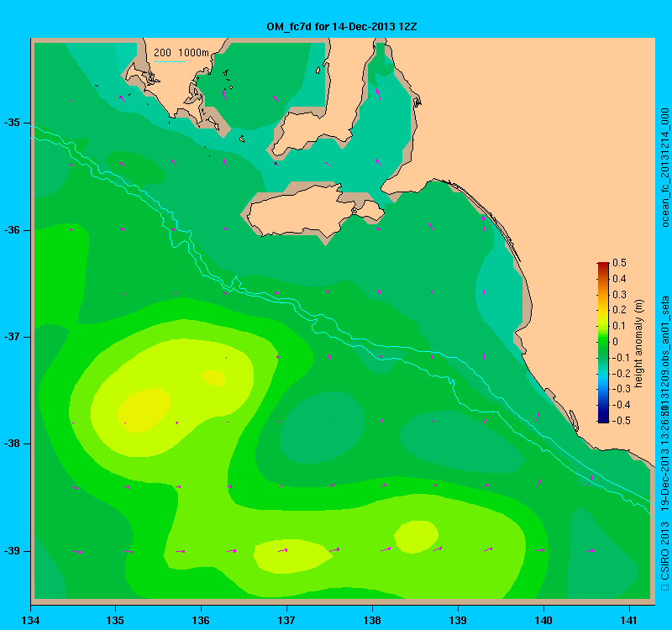Click longitude label '141'

tap(629, 620)
